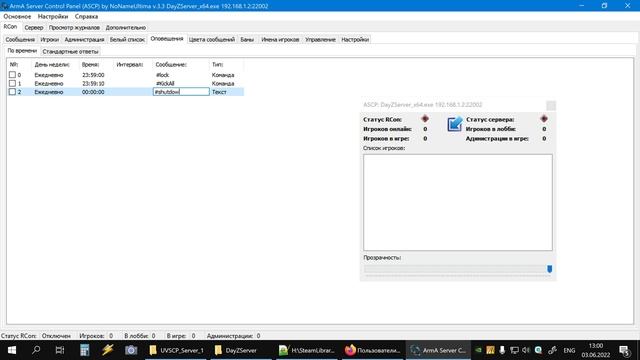Open the Windows Start menu
640x360 pixels.
coord(12,350)
